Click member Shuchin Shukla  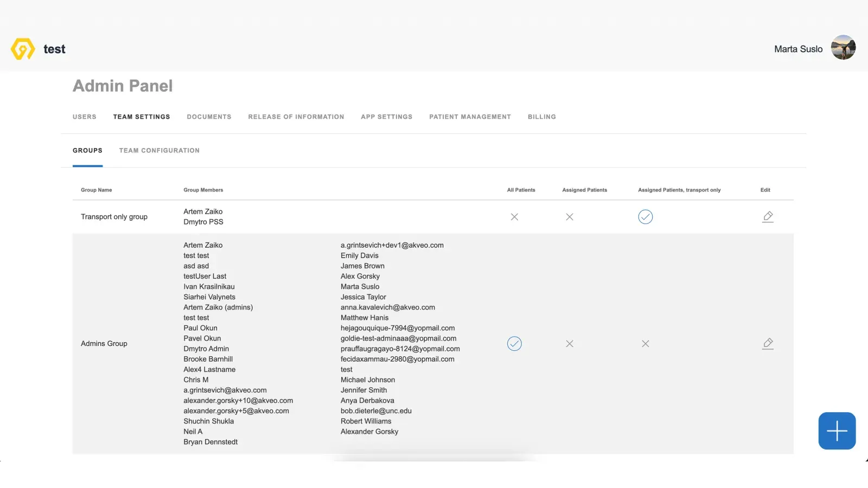click(x=208, y=421)
